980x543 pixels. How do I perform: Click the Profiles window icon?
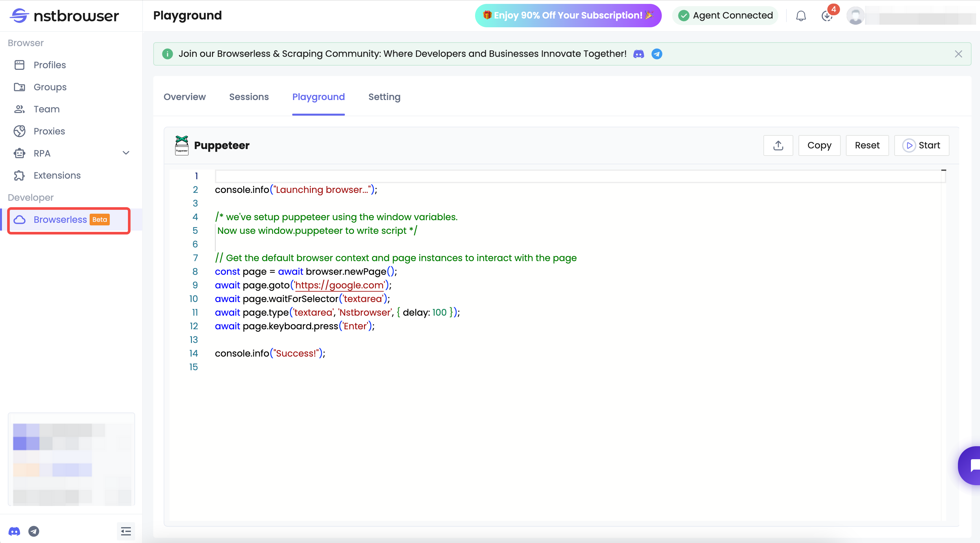coord(19,65)
